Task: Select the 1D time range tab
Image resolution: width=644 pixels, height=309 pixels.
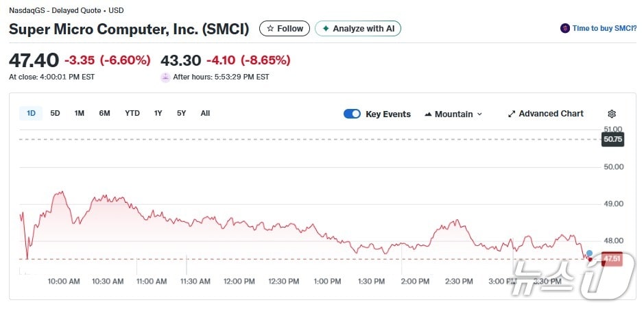Action: point(32,113)
